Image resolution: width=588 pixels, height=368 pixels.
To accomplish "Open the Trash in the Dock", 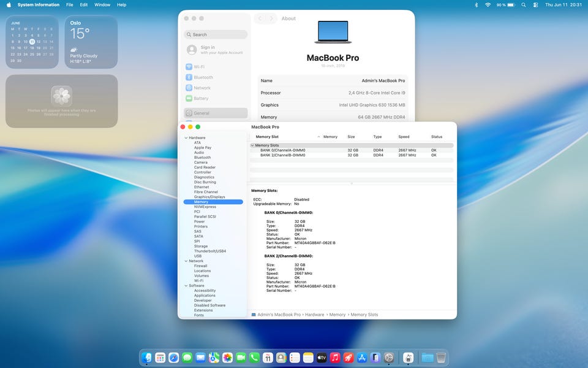I will tap(441, 358).
